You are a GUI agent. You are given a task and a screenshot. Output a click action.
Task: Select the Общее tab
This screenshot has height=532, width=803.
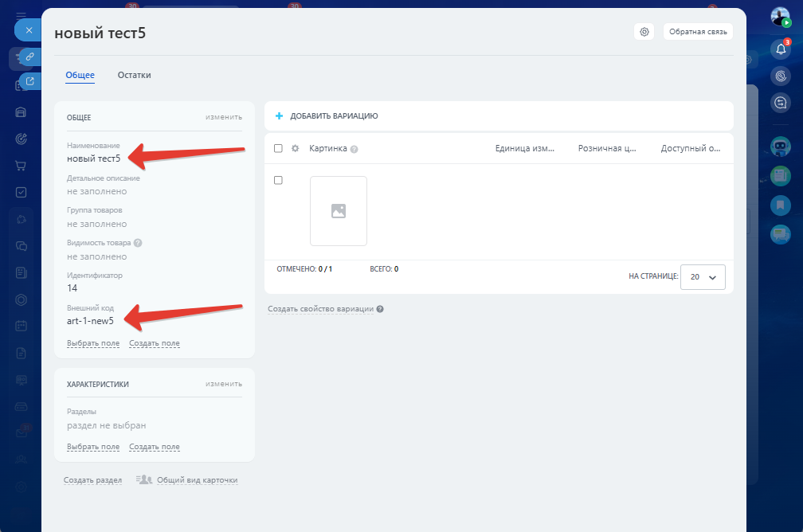pyautogui.click(x=80, y=75)
